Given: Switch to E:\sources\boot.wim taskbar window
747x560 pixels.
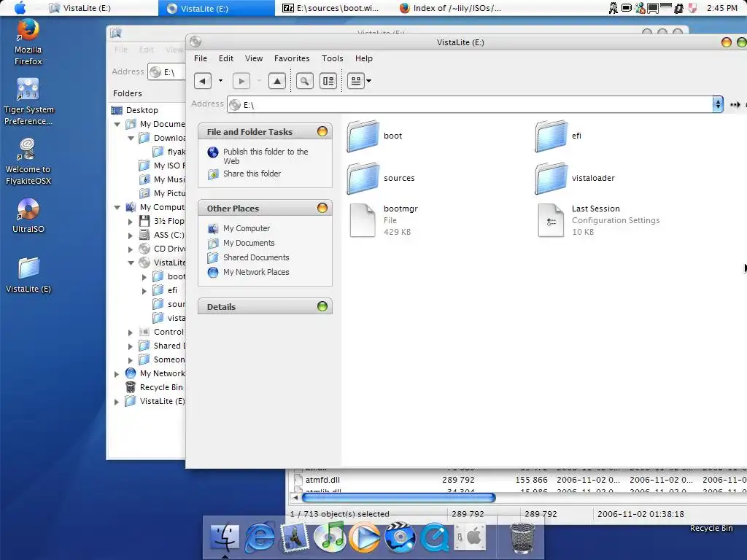Looking at the screenshot, I should pyautogui.click(x=331, y=8).
